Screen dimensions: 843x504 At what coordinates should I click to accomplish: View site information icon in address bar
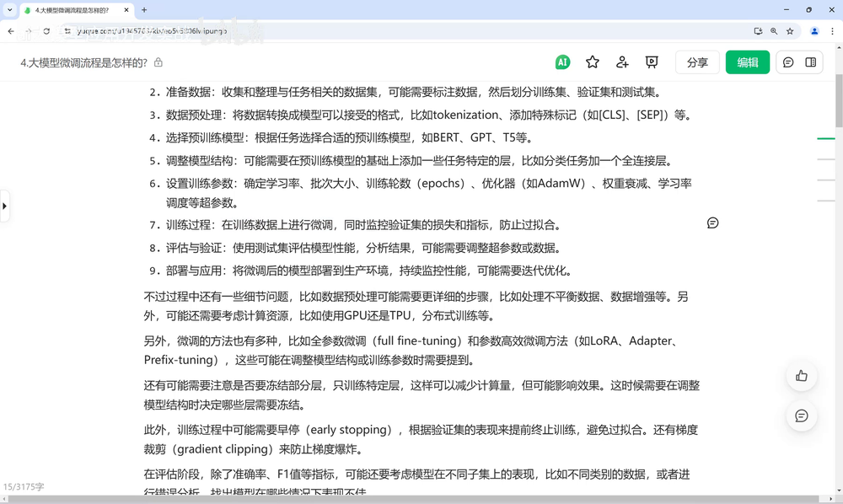click(x=67, y=31)
